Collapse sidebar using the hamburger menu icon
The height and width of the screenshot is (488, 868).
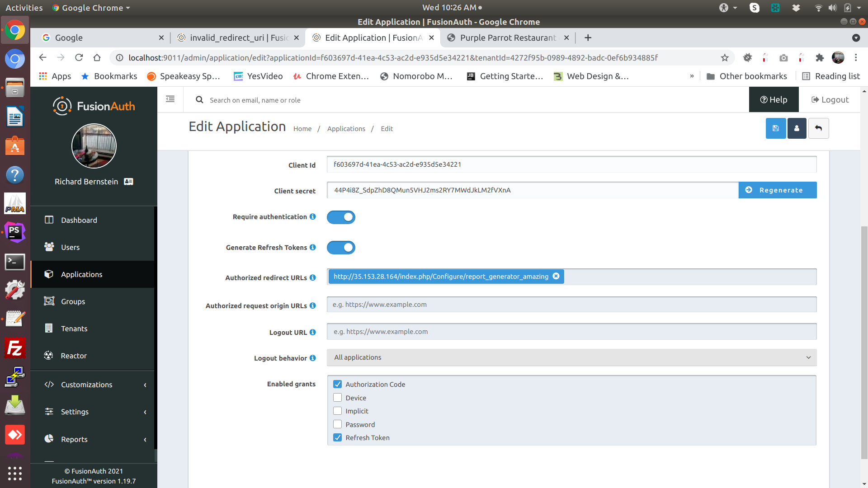point(170,99)
